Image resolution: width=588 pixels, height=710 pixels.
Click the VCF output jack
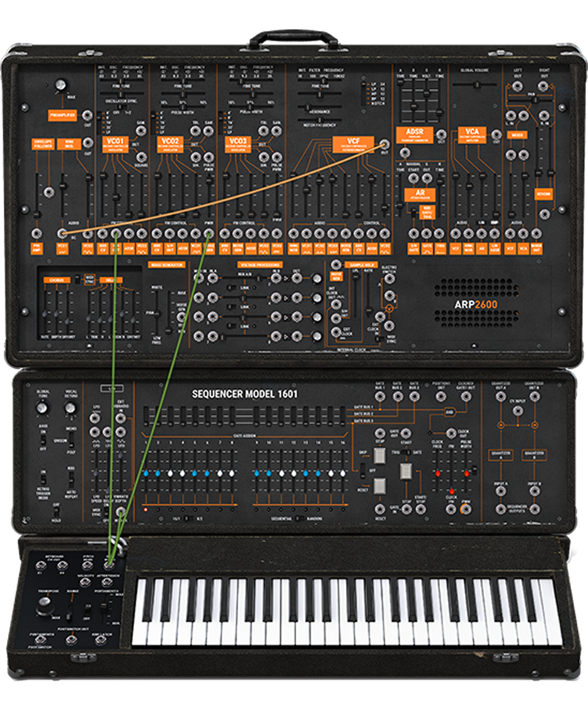point(384,144)
